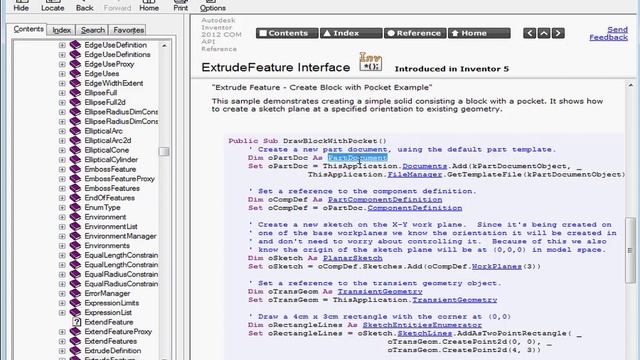Click the tree panel scrollbar thumb

164,151
